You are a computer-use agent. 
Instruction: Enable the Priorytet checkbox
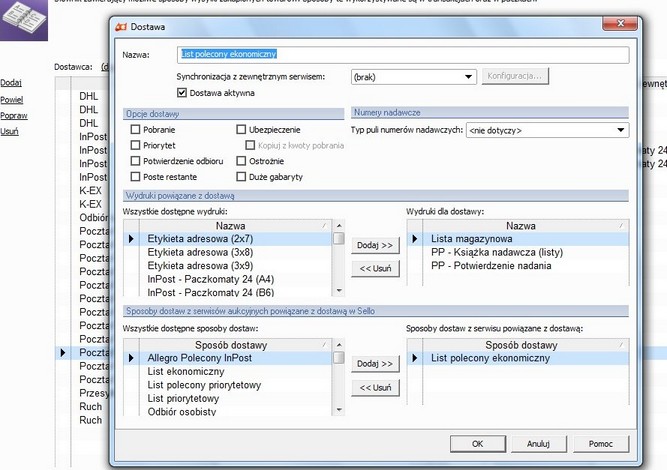point(136,145)
